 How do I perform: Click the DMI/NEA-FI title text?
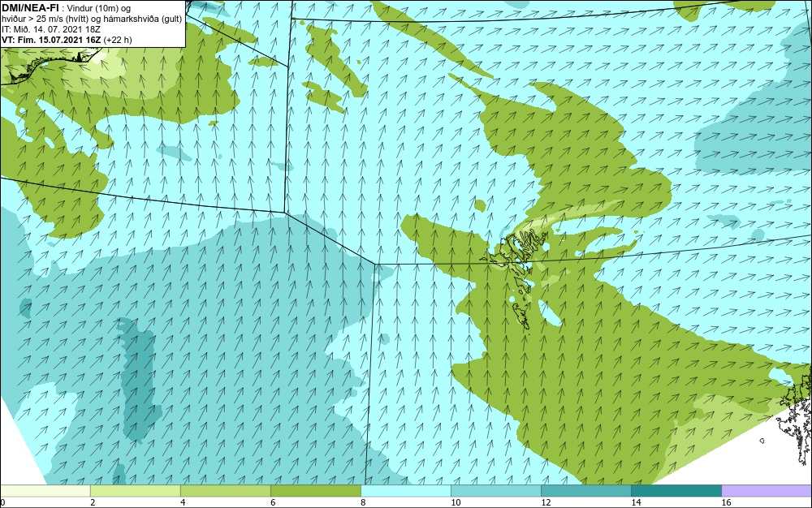pyautogui.click(x=31, y=7)
